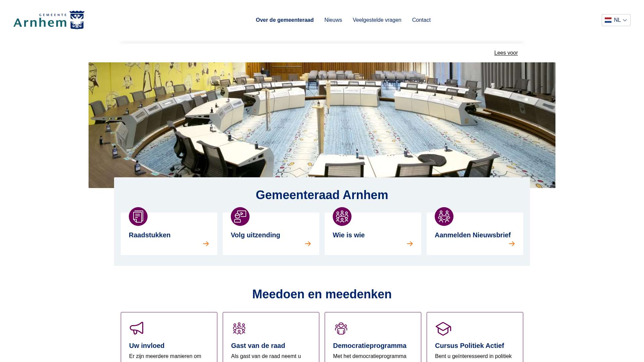Click the Aanmelden Nieuwsbrief purple circle icon
Image resolution: width=644 pixels, height=362 pixels.
[x=444, y=217]
